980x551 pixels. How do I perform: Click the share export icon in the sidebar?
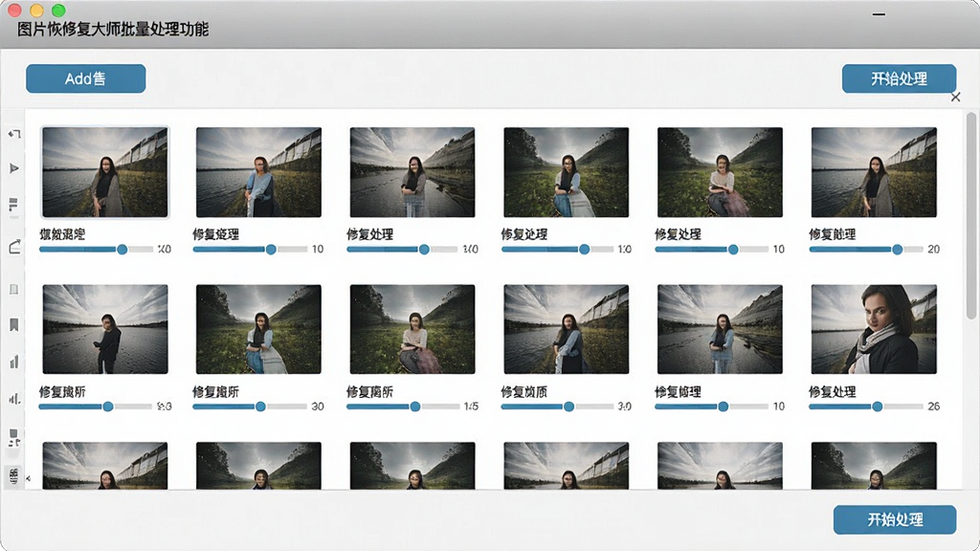coord(15,248)
